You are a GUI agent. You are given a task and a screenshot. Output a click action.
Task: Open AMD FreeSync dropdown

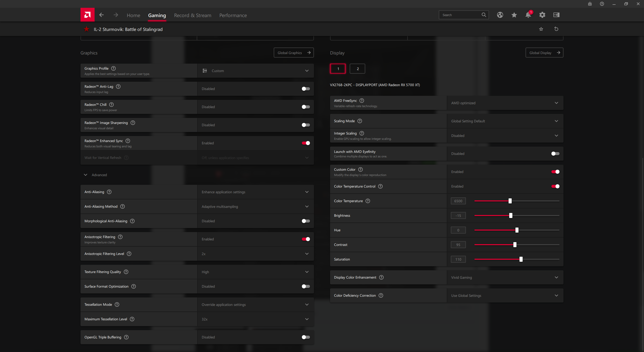(x=505, y=103)
